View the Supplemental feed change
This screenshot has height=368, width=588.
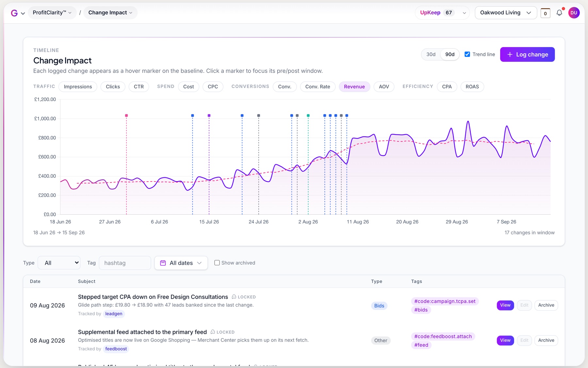505,340
